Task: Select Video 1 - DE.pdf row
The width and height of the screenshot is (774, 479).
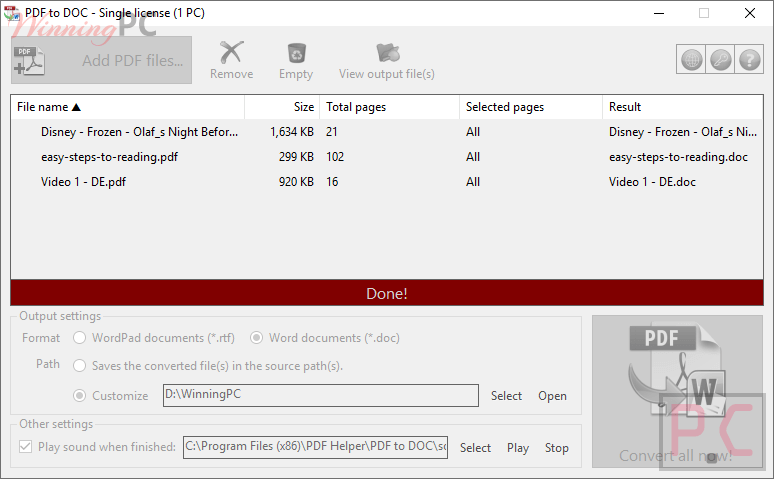Action: click(387, 182)
